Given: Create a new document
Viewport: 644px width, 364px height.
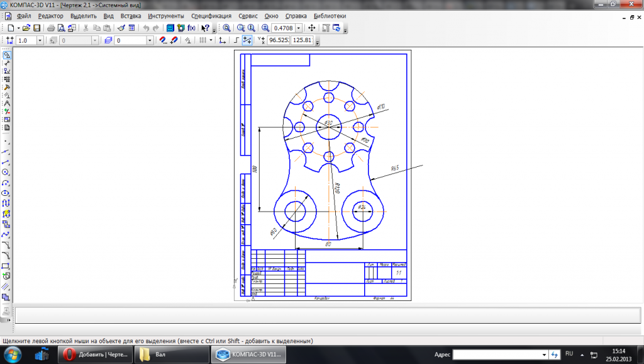Looking at the screenshot, I should pyautogui.click(x=11, y=28).
